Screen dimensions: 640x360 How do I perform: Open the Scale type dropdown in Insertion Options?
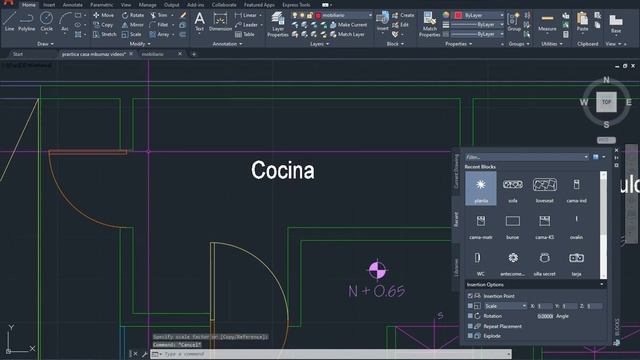pos(505,306)
